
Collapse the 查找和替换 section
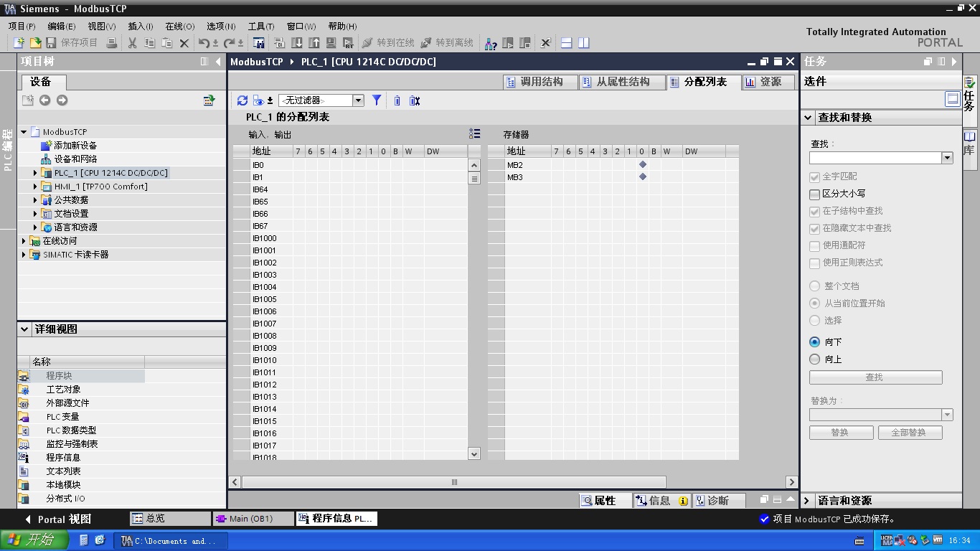click(x=808, y=118)
